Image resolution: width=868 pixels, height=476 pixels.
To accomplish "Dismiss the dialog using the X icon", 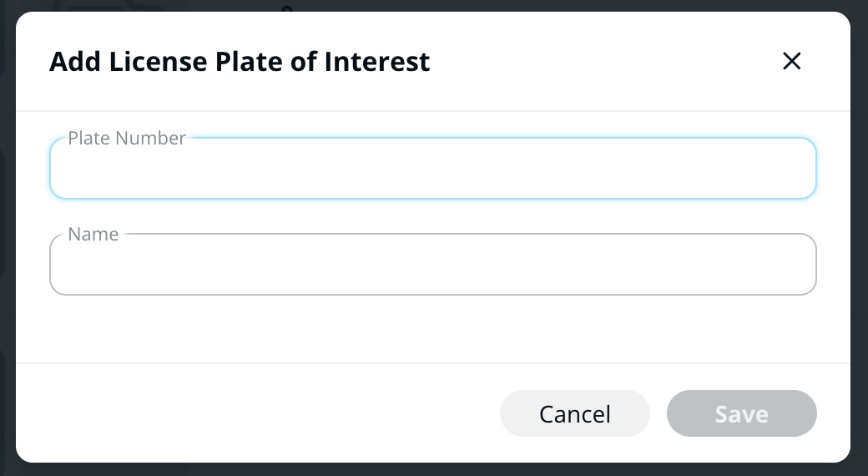I will point(791,61).
